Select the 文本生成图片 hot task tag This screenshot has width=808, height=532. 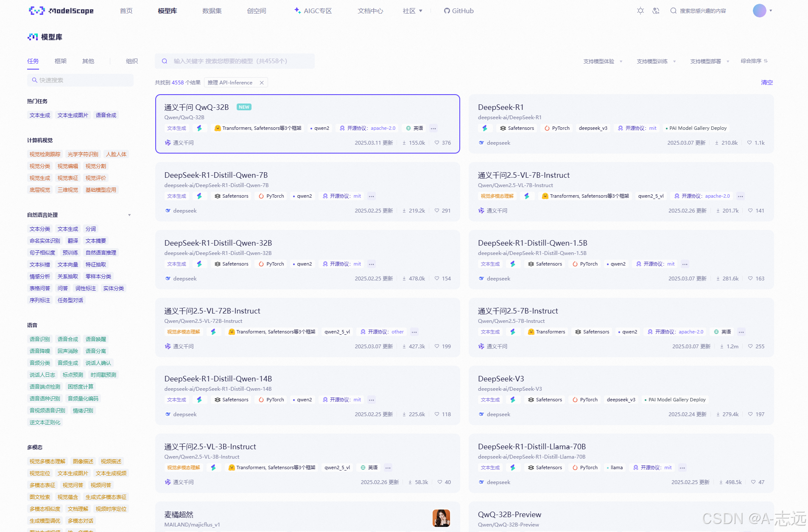pyautogui.click(x=73, y=115)
